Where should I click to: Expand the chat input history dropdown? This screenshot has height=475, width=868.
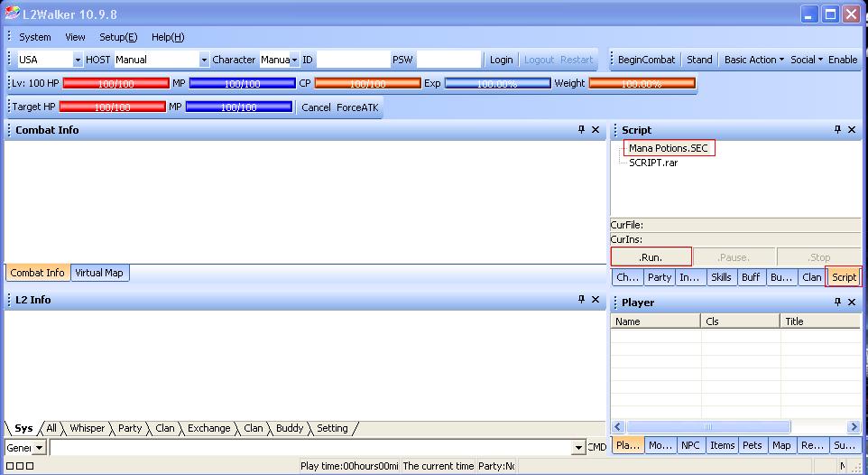point(578,447)
